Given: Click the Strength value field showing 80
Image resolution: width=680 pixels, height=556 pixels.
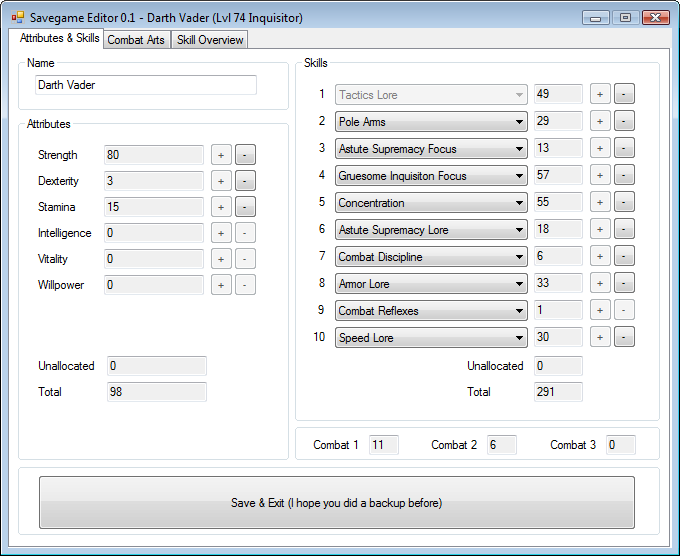Looking at the screenshot, I should click(x=154, y=155).
